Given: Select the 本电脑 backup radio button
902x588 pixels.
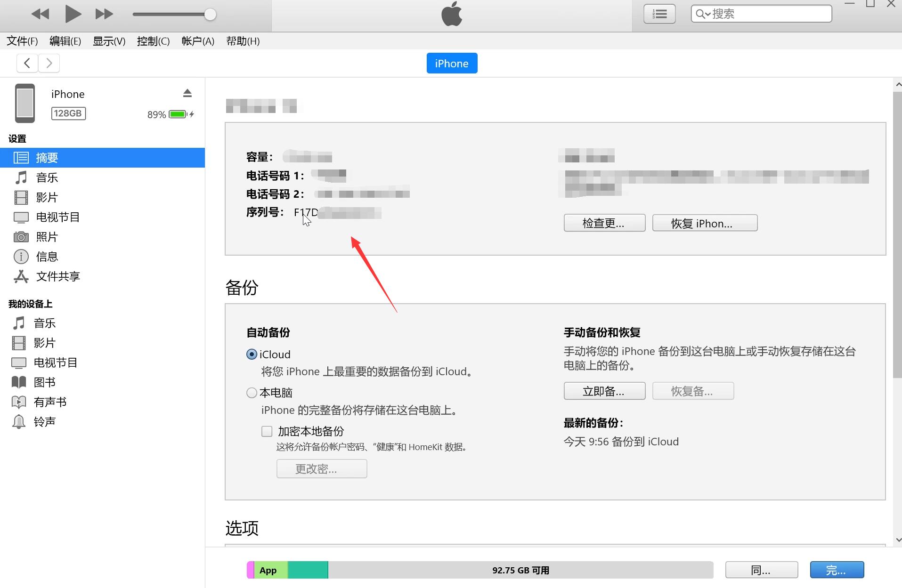Looking at the screenshot, I should tap(252, 393).
